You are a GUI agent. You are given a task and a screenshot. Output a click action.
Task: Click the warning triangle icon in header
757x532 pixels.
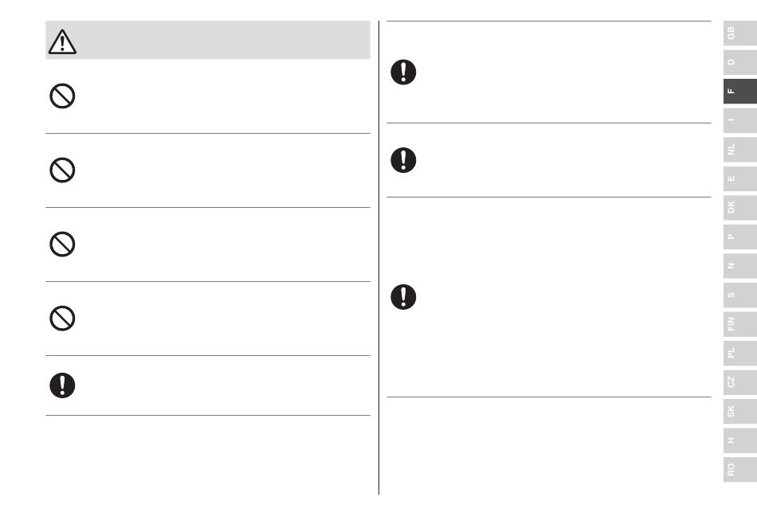pyautogui.click(x=62, y=41)
